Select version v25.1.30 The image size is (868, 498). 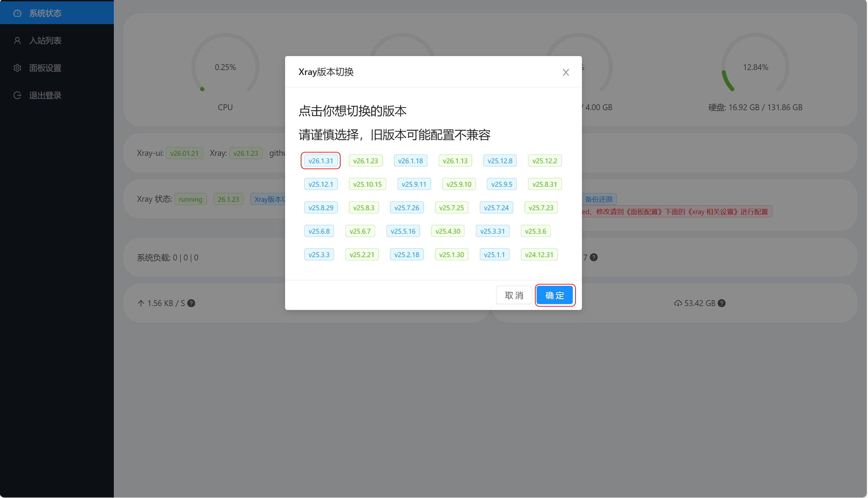451,255
